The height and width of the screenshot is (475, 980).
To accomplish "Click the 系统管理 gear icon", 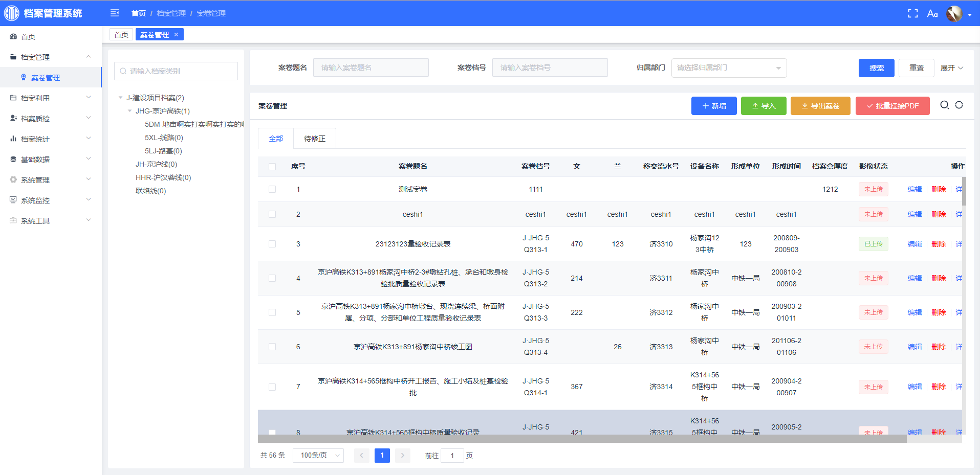I will [x=13, y=179].
